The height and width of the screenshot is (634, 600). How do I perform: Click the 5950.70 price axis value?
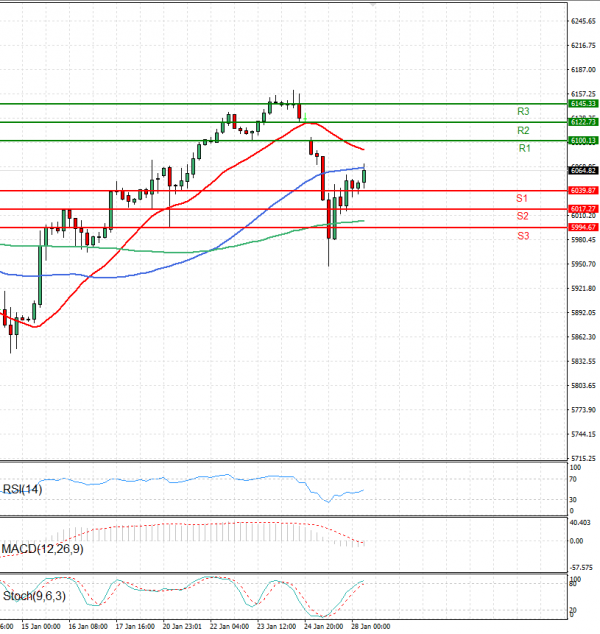(x=583, y=264)
